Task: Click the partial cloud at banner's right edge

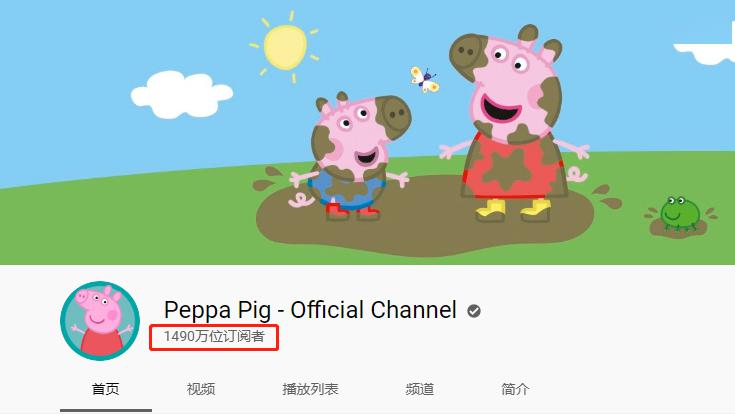Action: click(705, 47)
